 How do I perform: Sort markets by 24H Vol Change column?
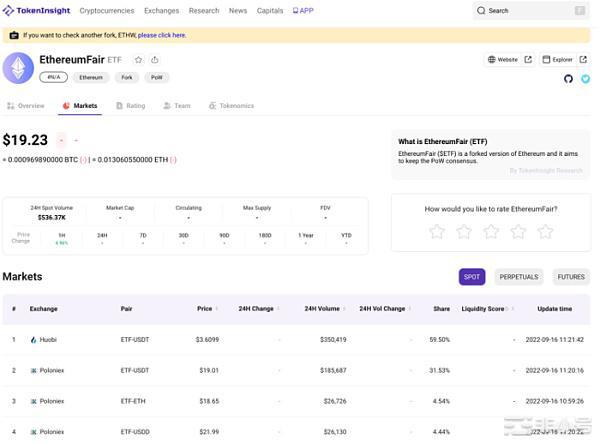pyautogui.click(x=385, y=309)
